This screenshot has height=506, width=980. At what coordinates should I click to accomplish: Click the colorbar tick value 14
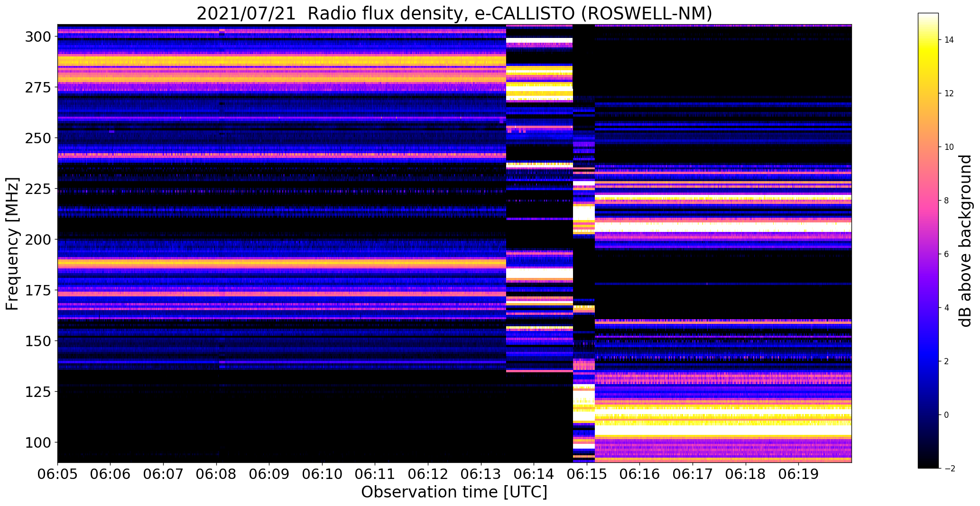point(949,40)
